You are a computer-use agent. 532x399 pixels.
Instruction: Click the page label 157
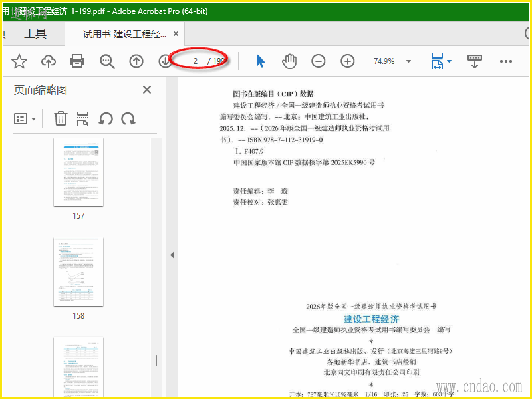[x=78, y=216]
